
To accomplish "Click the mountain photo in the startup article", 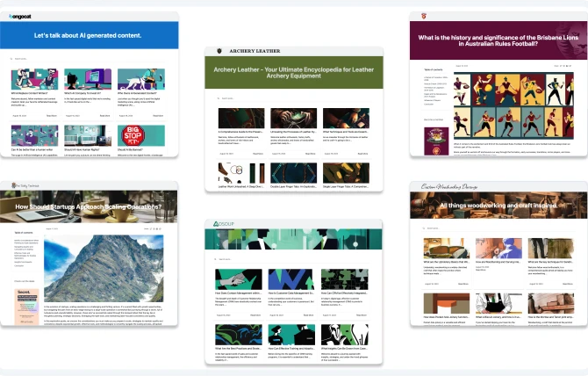I will 104,268.
